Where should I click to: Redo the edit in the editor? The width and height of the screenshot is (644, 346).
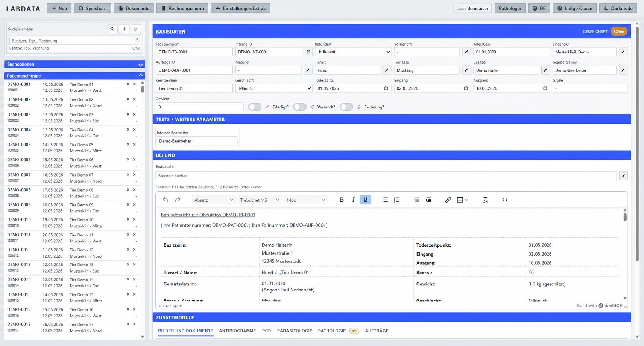(x=178, y=200)
